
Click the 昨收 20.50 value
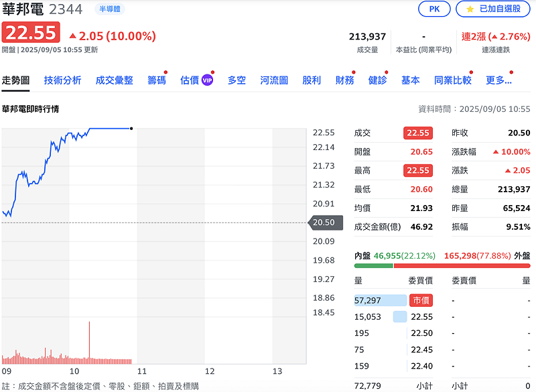(519, 133)
